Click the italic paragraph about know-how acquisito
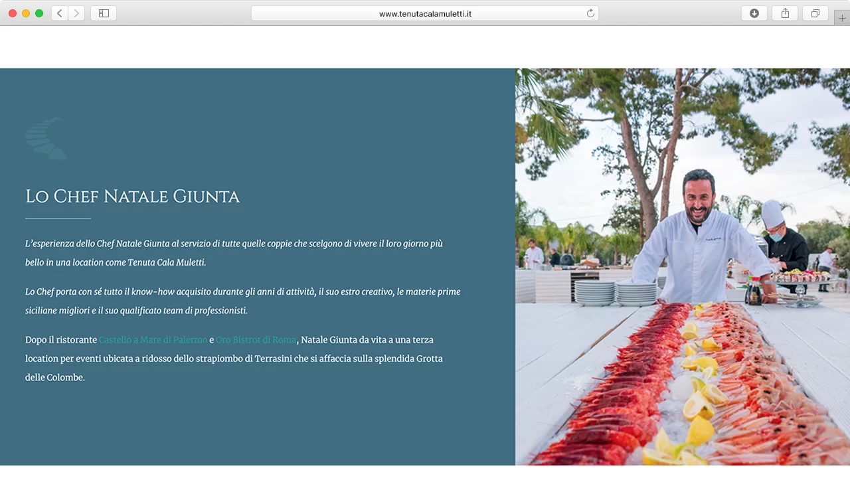Image resolution: width=850 pixels, height=504 pixels. 243,301
